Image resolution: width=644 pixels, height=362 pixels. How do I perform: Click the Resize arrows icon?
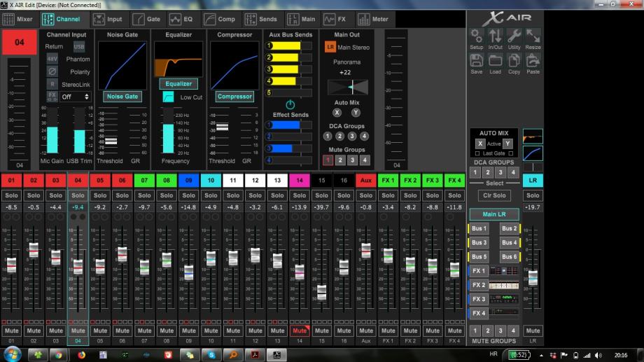pyautogui.click(x=533, y=37)
